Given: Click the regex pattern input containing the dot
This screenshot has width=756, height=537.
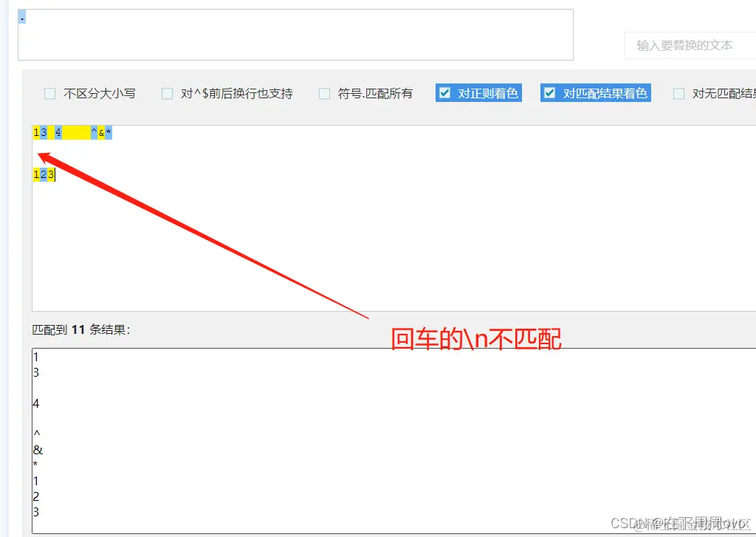Looking at the screenshot, I should pos(295,33).
